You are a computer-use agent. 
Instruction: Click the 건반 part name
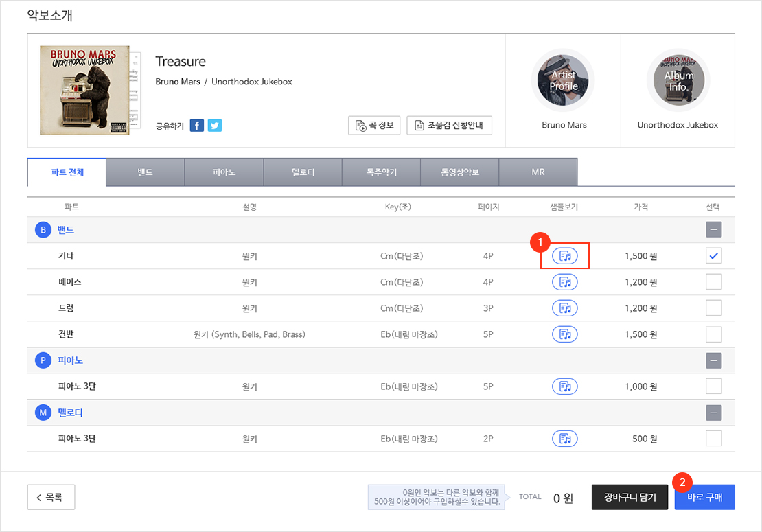tap(66, 334)
